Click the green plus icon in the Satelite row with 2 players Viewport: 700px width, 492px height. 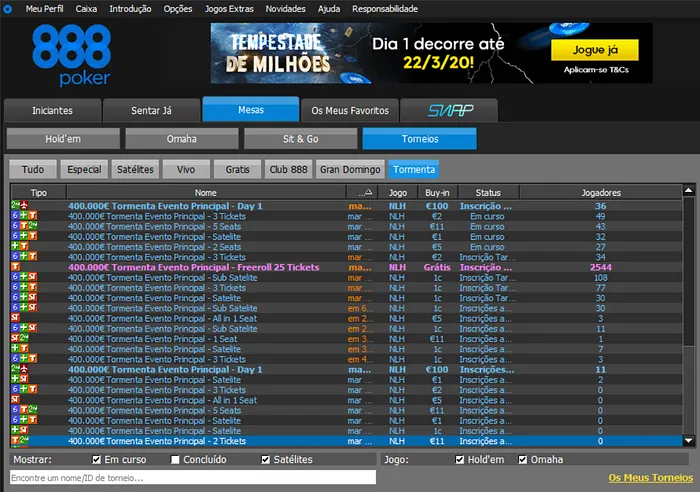(x=15, y=379)
